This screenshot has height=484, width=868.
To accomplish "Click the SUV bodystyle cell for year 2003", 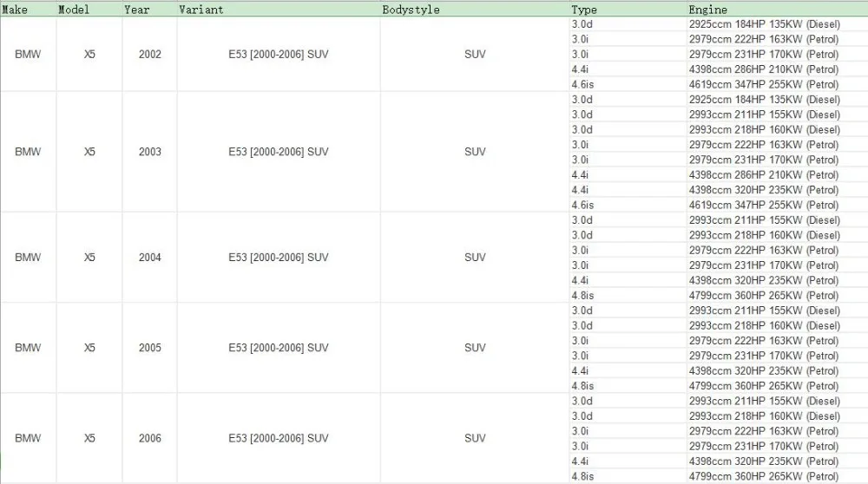I will (x=475, y=152).
